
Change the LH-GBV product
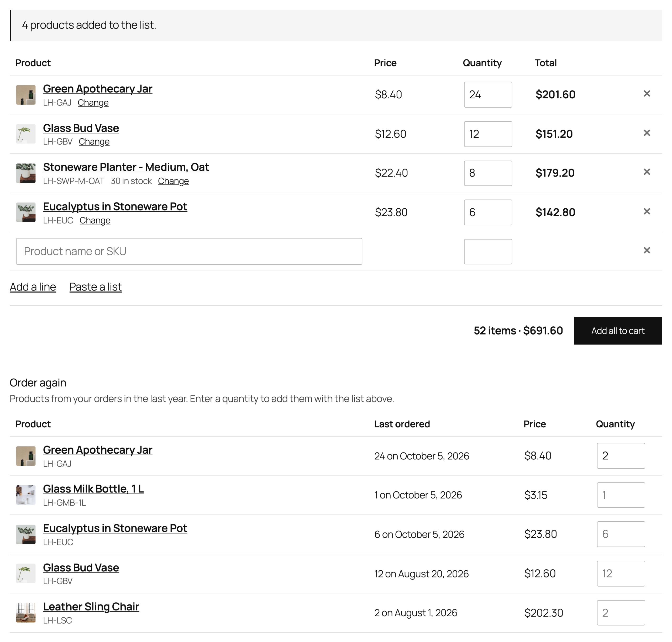(94, 142)
